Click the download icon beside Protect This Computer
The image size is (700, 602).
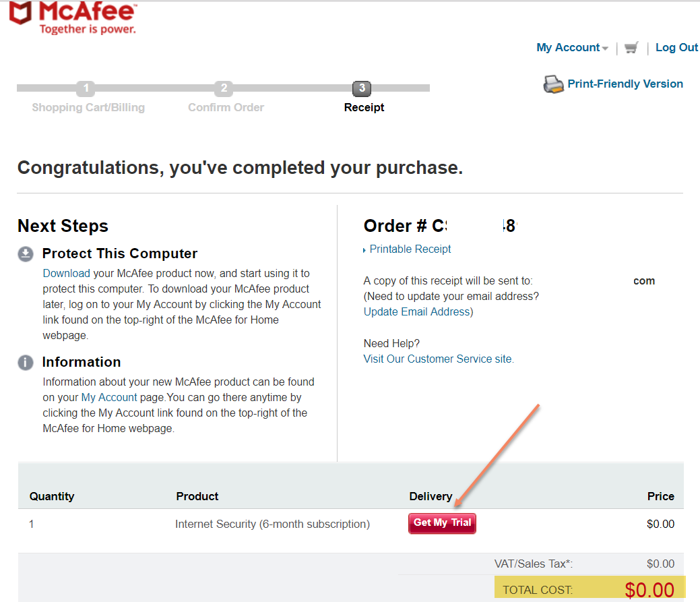[x=26, y=253]
